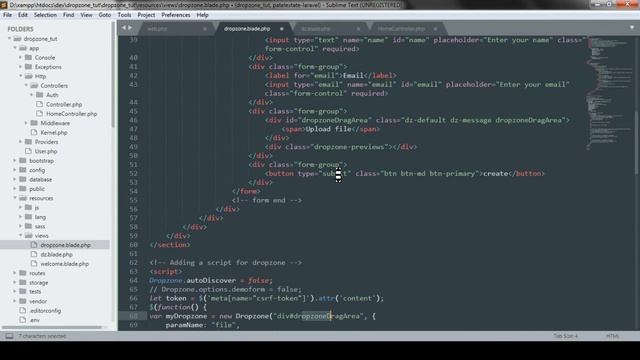Open the Goto menu
The image size is (640, 360).
(105, 15)
